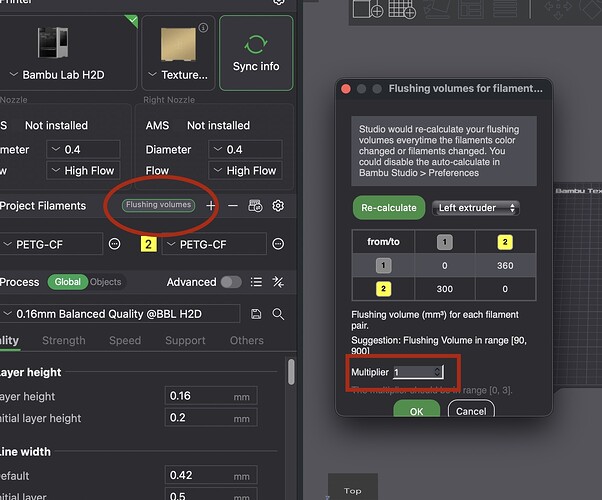Screen dimensions: 602x500
Task: Click the Top face of view cube
Action: coord(352,490)
